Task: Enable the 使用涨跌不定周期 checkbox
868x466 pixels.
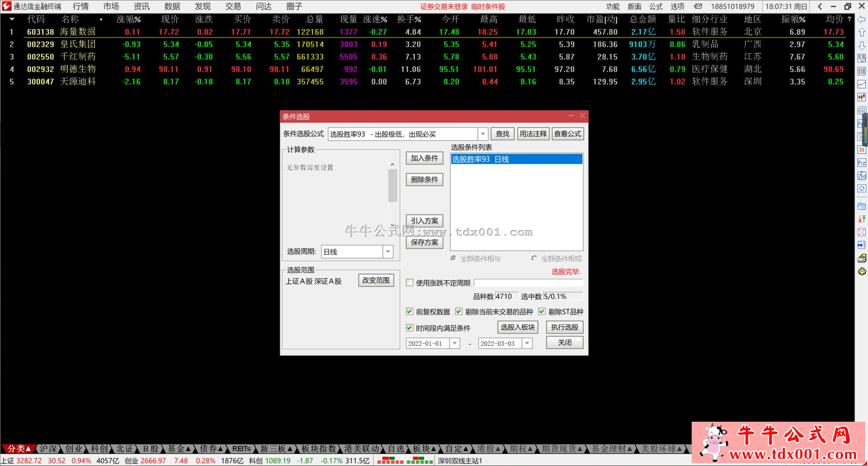Action: [410, 283]
